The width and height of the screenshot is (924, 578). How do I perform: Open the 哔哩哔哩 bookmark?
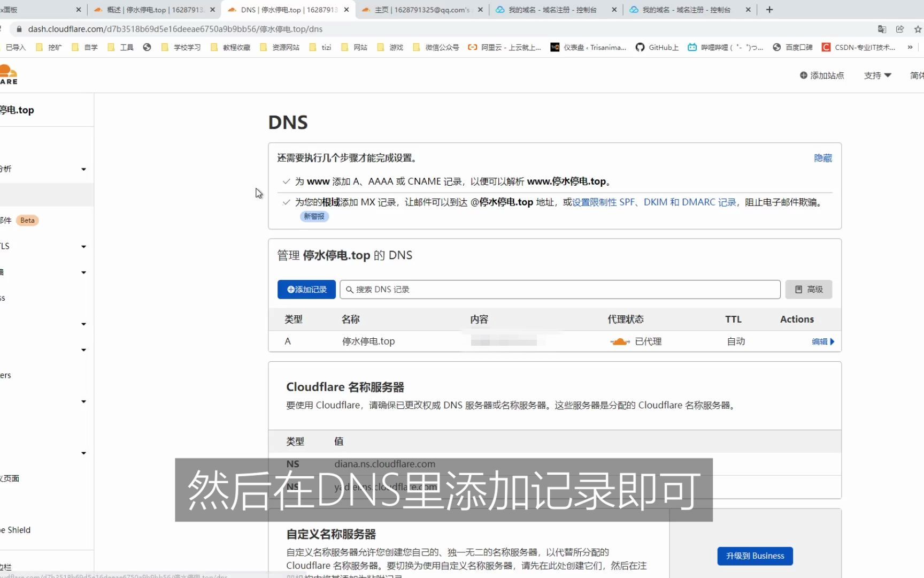point(725,47)
